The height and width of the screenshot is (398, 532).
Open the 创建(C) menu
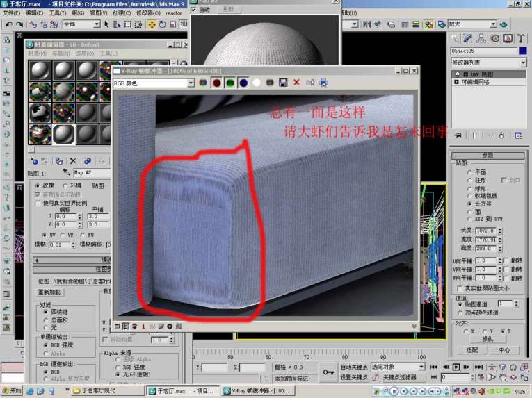121,13
